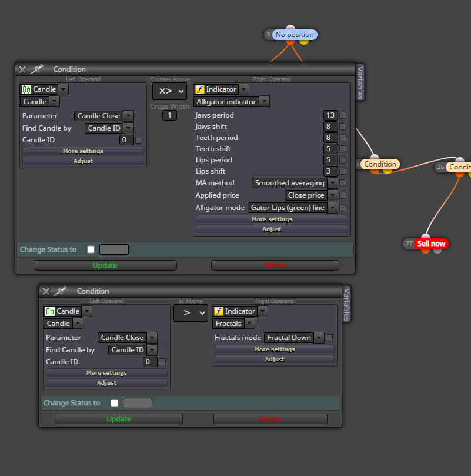Screen dimensions: 471x476
Task: Click the Teeth period value field
Action: click(330, 138)
